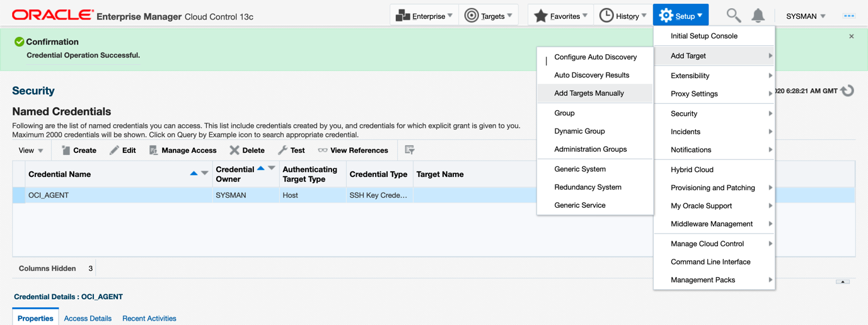Open the View dropdown
868x325 pixels.
[31, 151]
